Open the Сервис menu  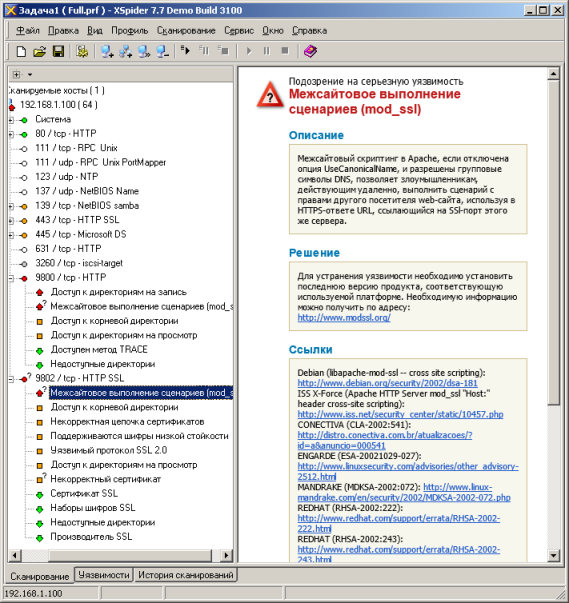[x=239, y=30]
